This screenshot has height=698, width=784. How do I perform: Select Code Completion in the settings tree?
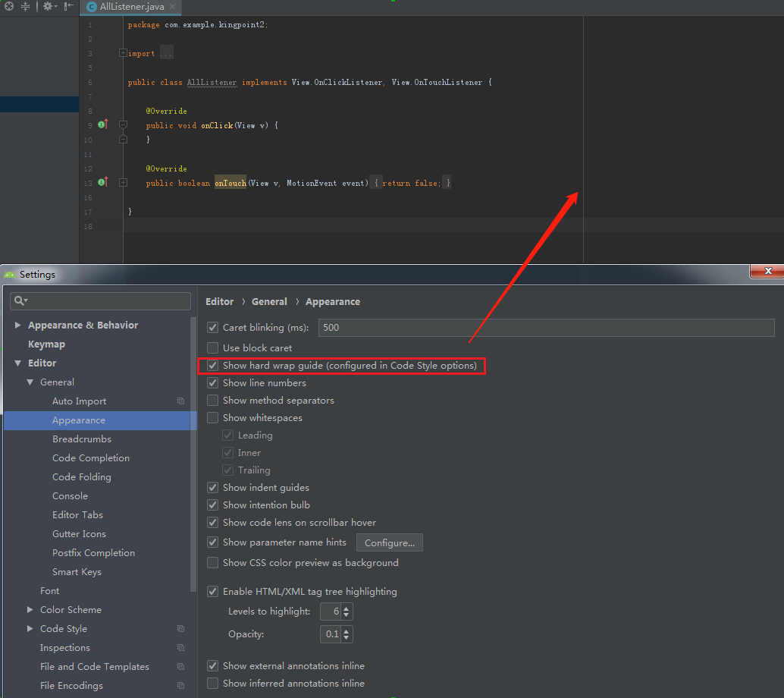pos(91,458)
